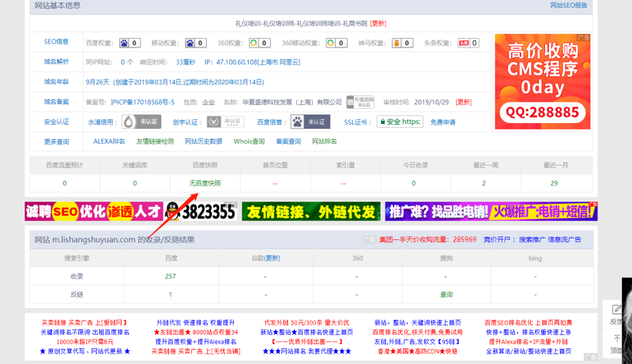Click 今日收录 value 0

[414, 183]
